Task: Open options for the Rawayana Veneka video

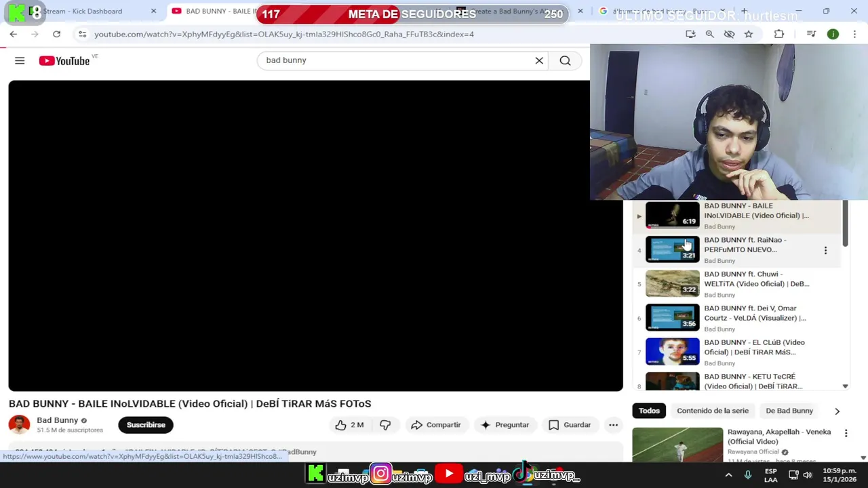Action: click(x=846, y=433)
